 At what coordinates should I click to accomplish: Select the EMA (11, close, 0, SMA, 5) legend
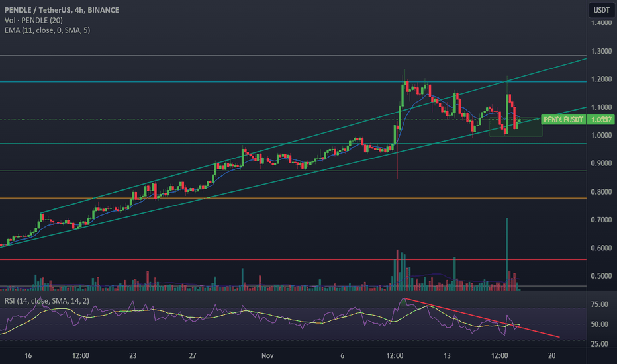(x=47, y=30)
